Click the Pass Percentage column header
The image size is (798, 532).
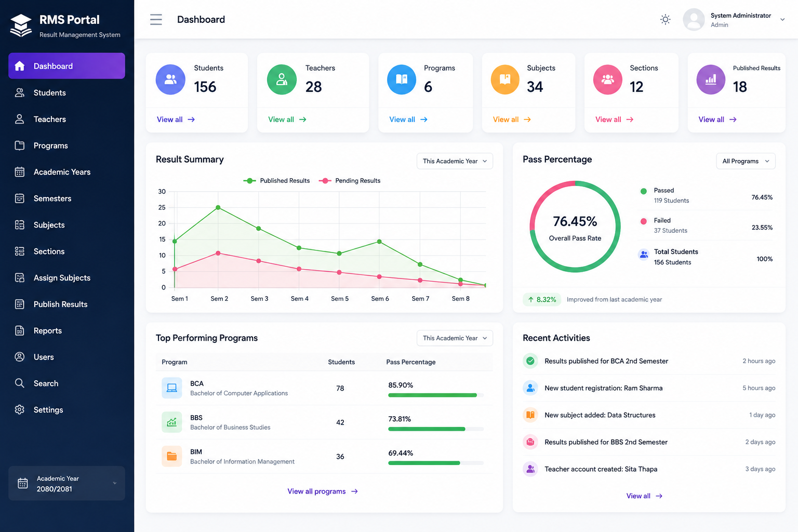(x=411, y=362)
